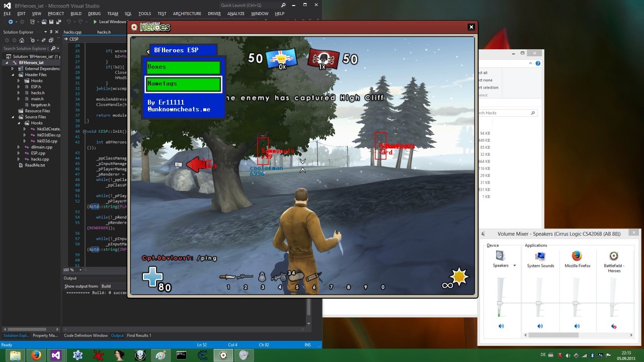The height and width of the screenshot is (362, 644).
Task: Expand the External Dependencies node
Action: click(x=14, y=69)
